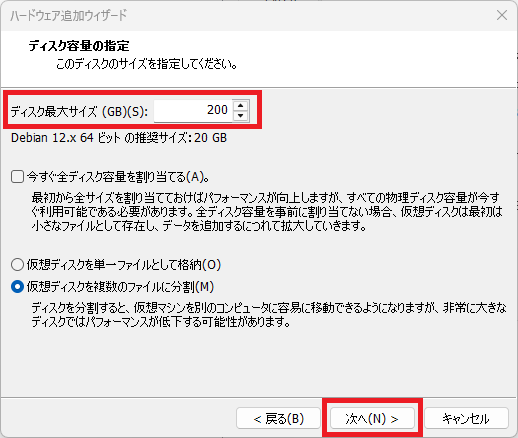Click the このディスクのサイズを指定してください text
518x438 pixels.
[x=147, y=64]
